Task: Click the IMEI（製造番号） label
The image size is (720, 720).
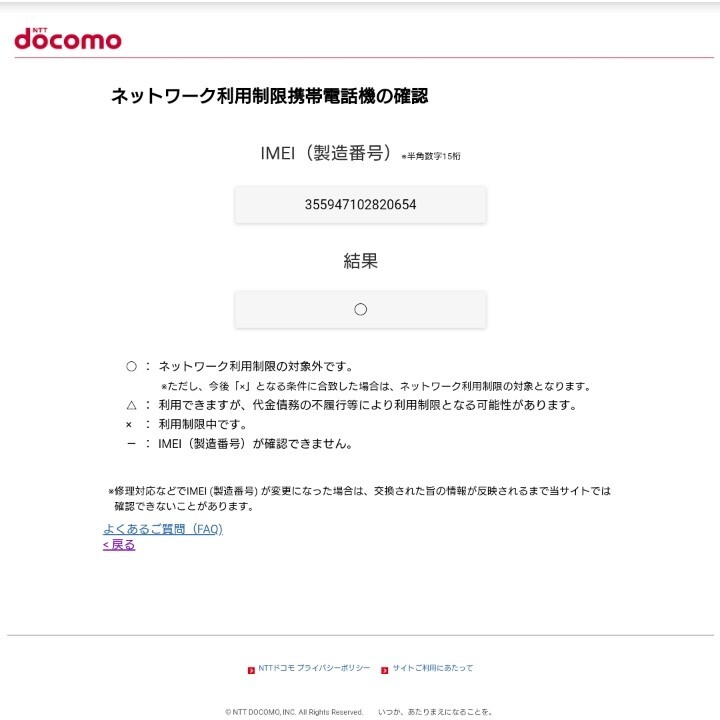Action: tap(326, 153)
